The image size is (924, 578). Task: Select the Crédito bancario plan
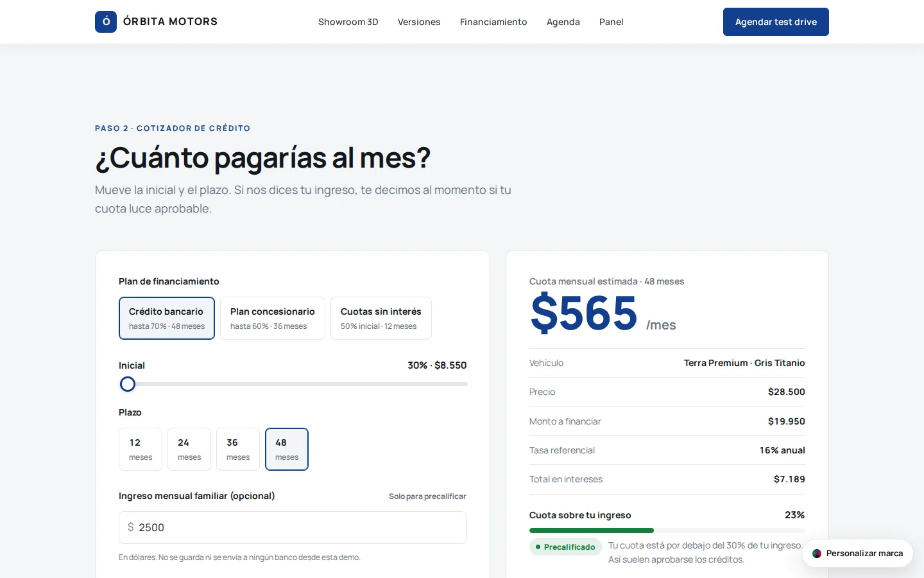pos(167,318)
